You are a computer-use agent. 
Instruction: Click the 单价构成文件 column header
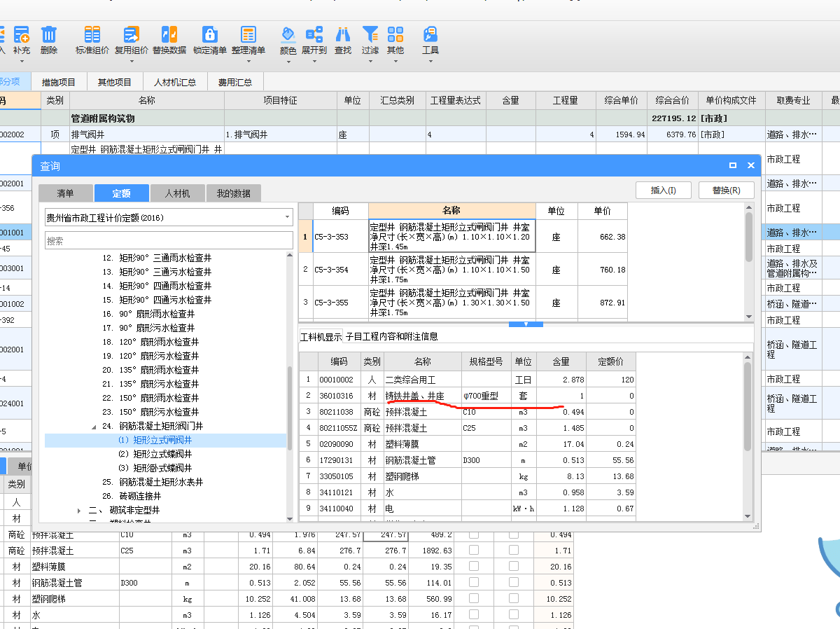(x=731, y=100)
